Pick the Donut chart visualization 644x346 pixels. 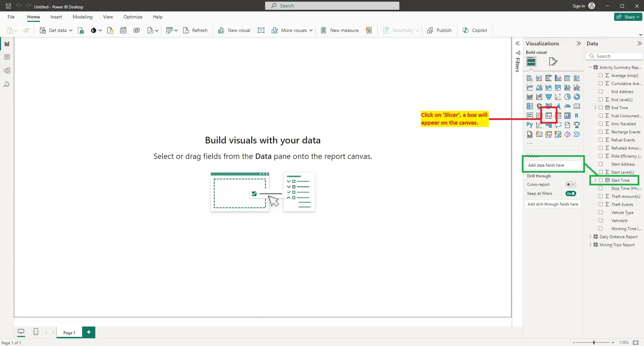pyautogui.click(x=577, y=97)
